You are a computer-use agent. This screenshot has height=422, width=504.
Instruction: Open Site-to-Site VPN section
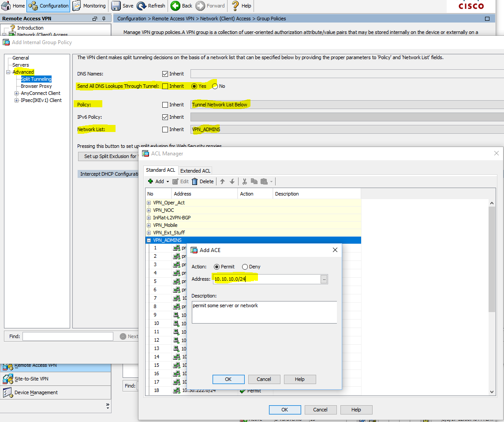click(31, 379)
